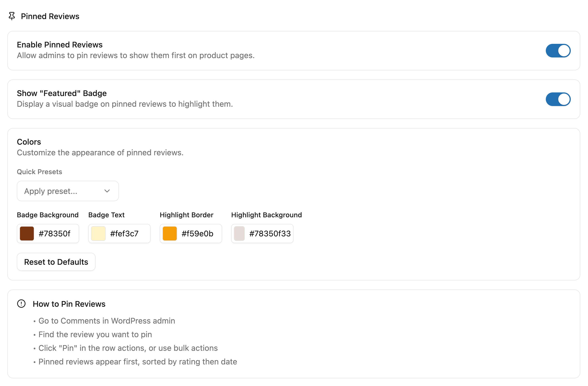Image resolution: width=588 pixels, height=386 pixels.
Task: Click the pin icon beside Pinned Reviews
Action: [12, 16]
